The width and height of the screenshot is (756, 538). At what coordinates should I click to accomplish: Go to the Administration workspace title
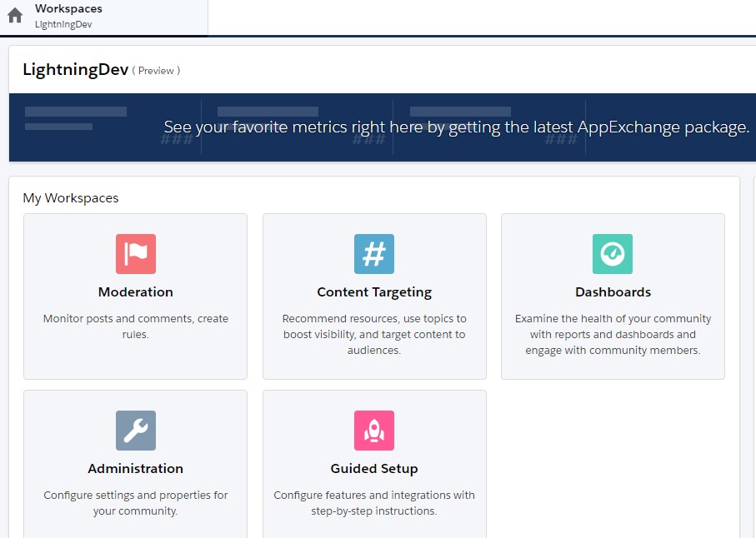pyautogui.click(x=135, y=469)
